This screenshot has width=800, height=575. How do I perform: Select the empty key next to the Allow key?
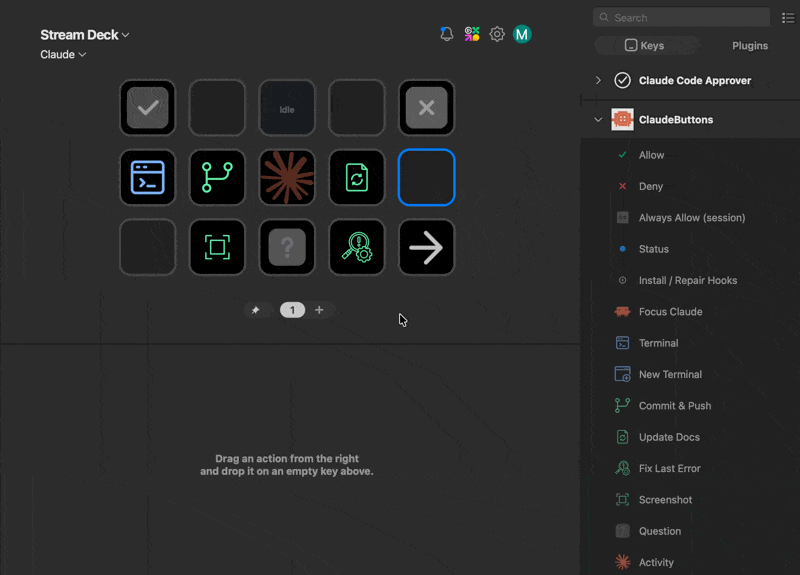pyautogui.click(x=217, y=108)
